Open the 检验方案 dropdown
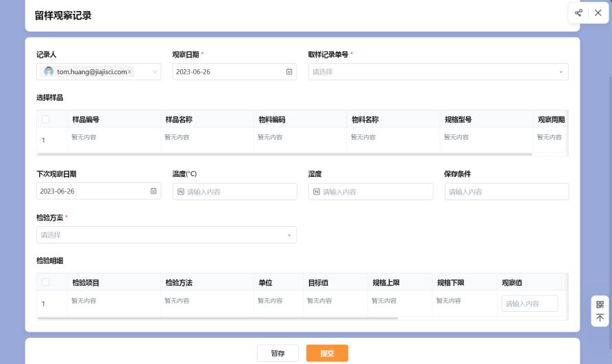The height and width of the screenshot is (364, 612). [x=166, y=235]
